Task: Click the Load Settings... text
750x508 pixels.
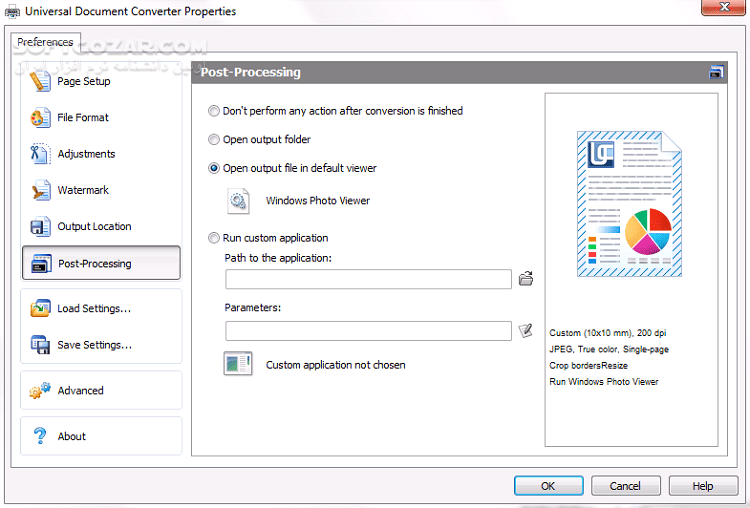Action: click(94, 309)
